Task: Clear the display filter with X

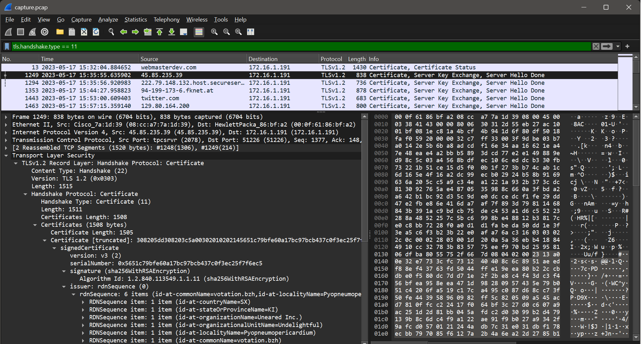Action: pos(596,47)
